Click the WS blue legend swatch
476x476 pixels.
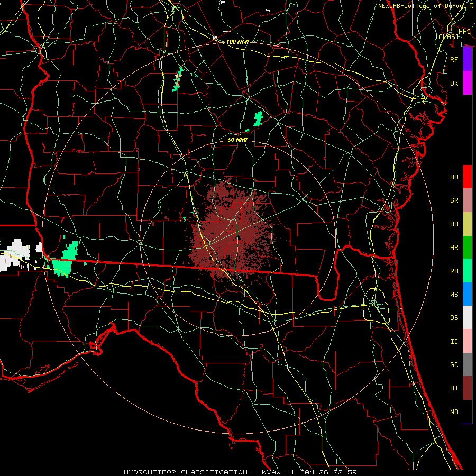[467, 294]
